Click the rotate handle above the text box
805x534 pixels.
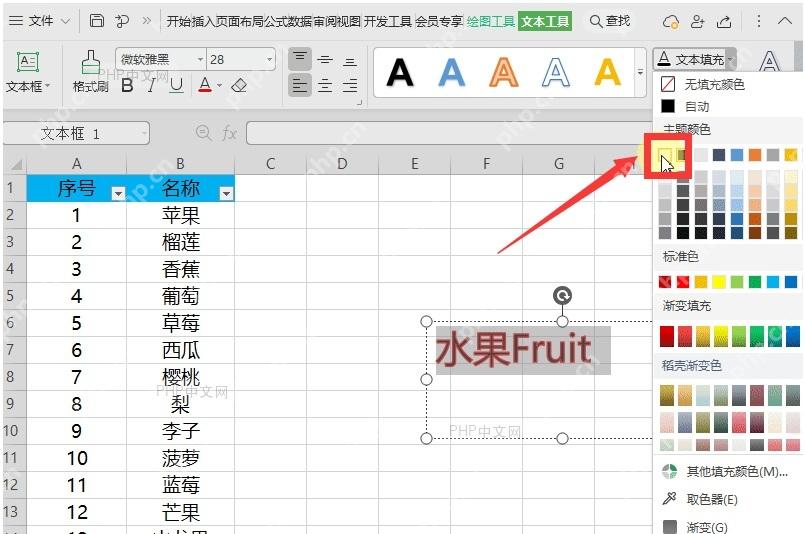point(562,295)
